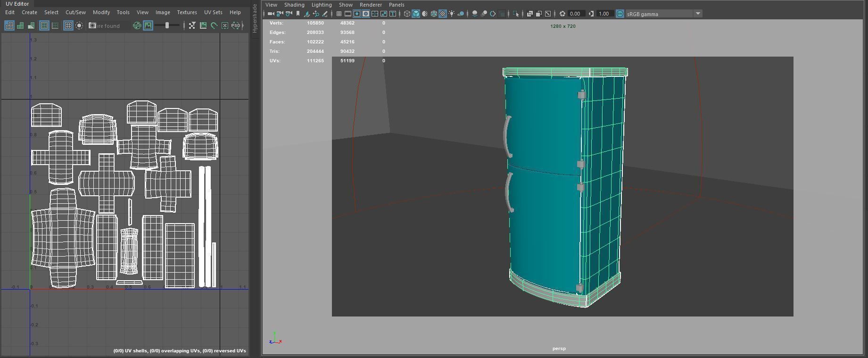The height and width of the screenshot is (358, 868).
Task: Open the Panels menu
Action: coord(397,5)
